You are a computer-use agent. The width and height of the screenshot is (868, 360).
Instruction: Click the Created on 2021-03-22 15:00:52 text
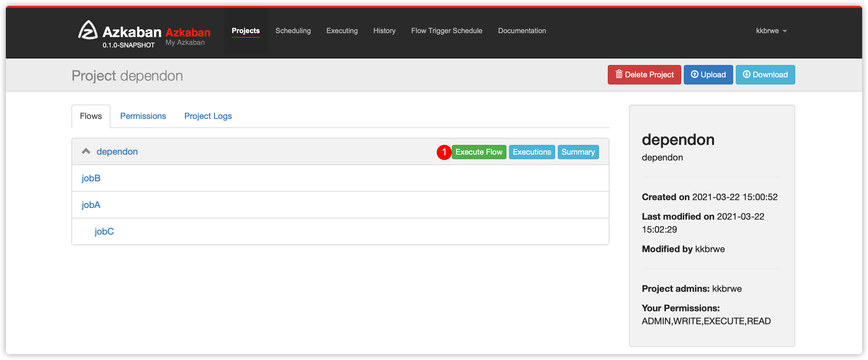point(709,197)
